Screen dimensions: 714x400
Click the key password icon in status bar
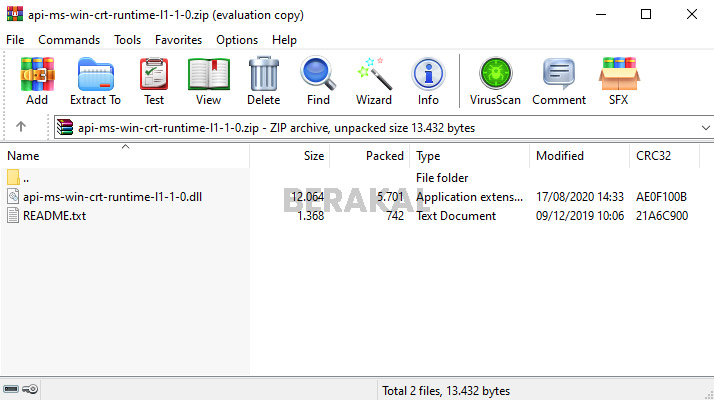tap(30, 389)
